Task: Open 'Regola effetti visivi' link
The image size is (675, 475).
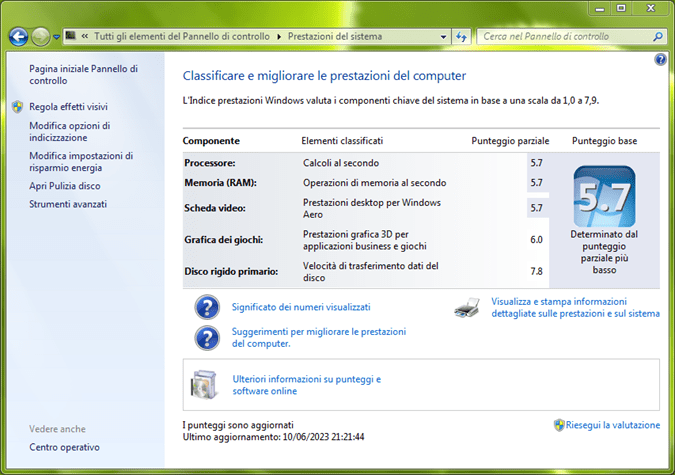Action: 68,107
